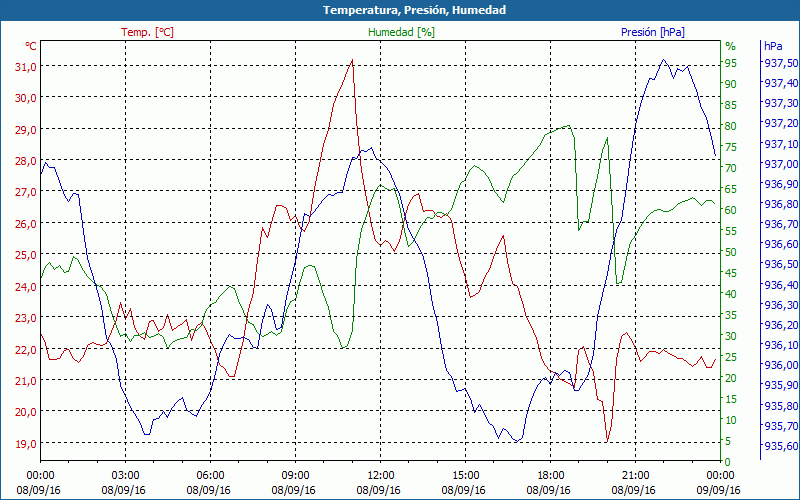Select the 08/09/16 date under 21:00
The height and width of the screenshot is (500, 800).
coord(633,490)
